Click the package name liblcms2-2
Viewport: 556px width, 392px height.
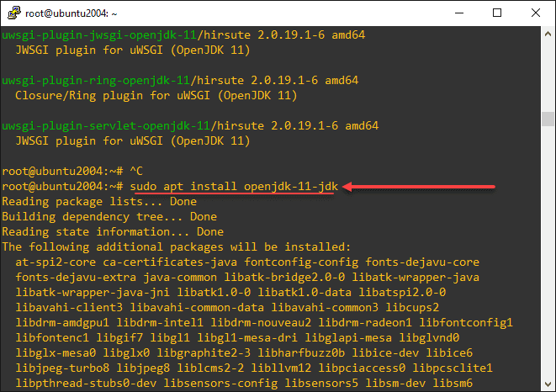point(210,368)
